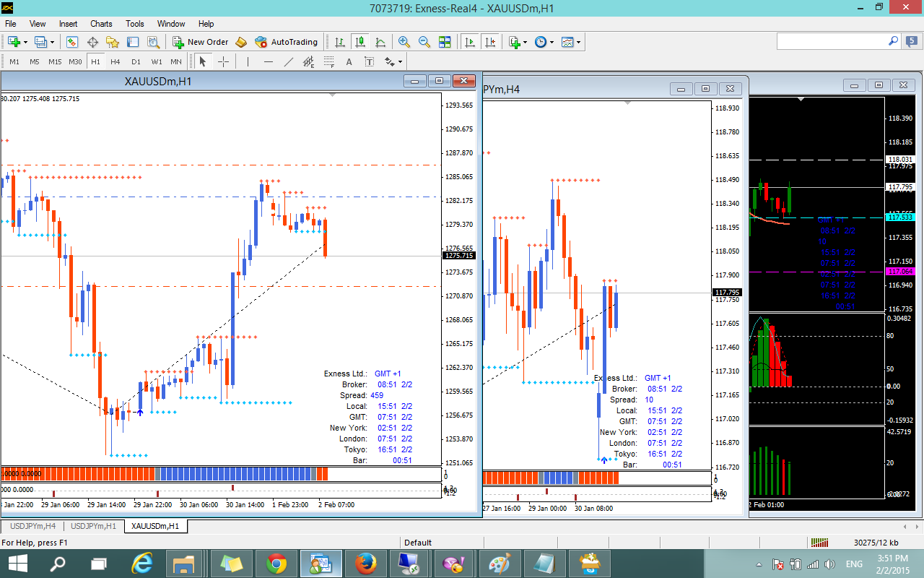Draw a vertical line tool
Screen dimensions: 924x578
pos(248,61)
